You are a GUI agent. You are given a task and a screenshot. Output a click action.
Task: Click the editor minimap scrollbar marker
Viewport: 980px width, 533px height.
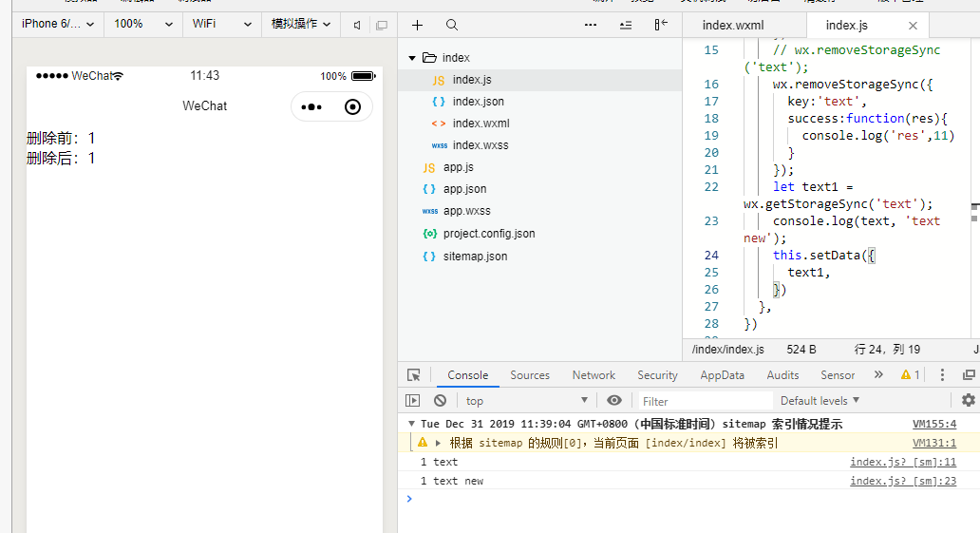pos(974,212)
